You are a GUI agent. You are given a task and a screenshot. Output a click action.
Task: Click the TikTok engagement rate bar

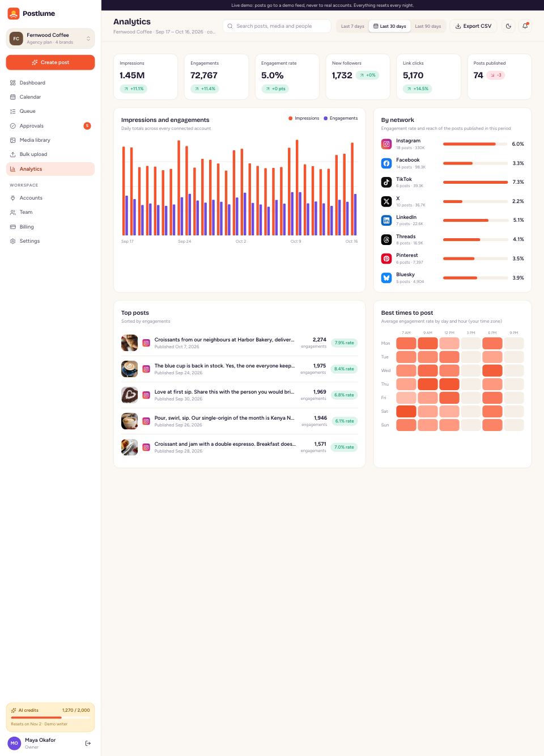click(475, 182)
